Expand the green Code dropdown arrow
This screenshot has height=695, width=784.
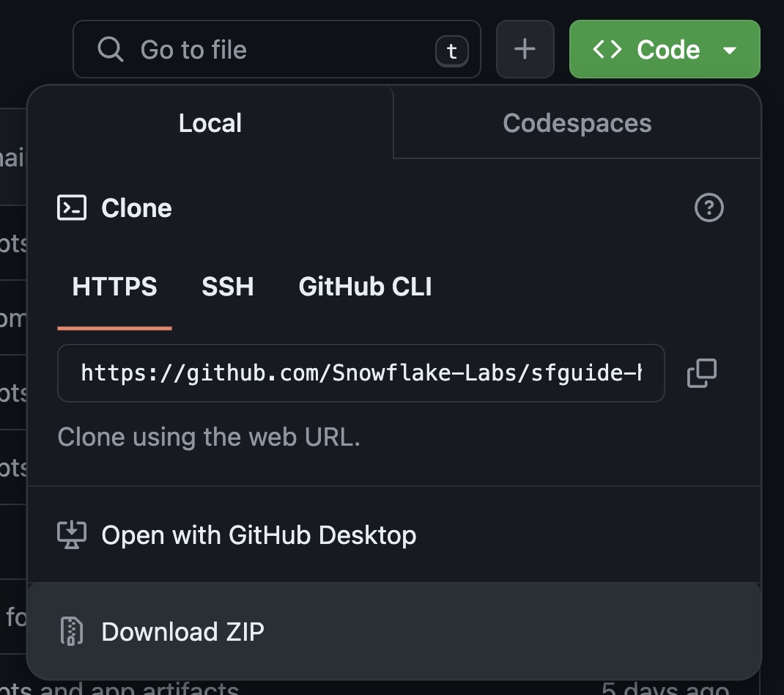pos(730,50)
